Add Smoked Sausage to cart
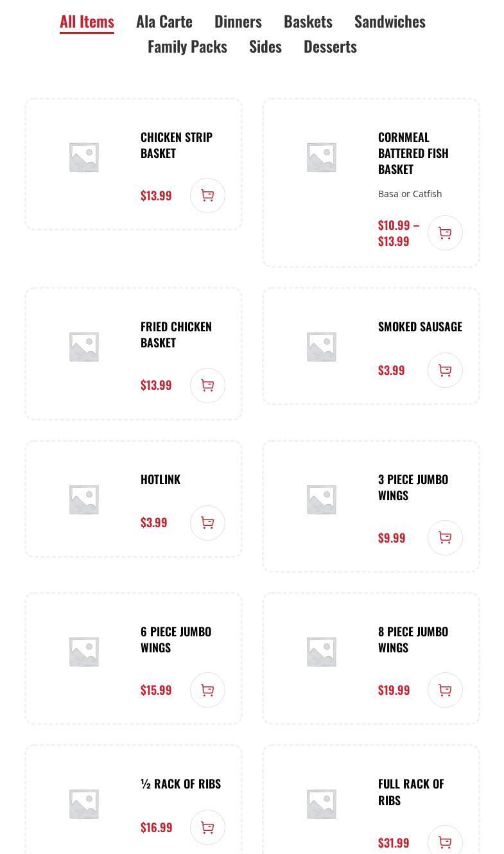 (445, 370)
